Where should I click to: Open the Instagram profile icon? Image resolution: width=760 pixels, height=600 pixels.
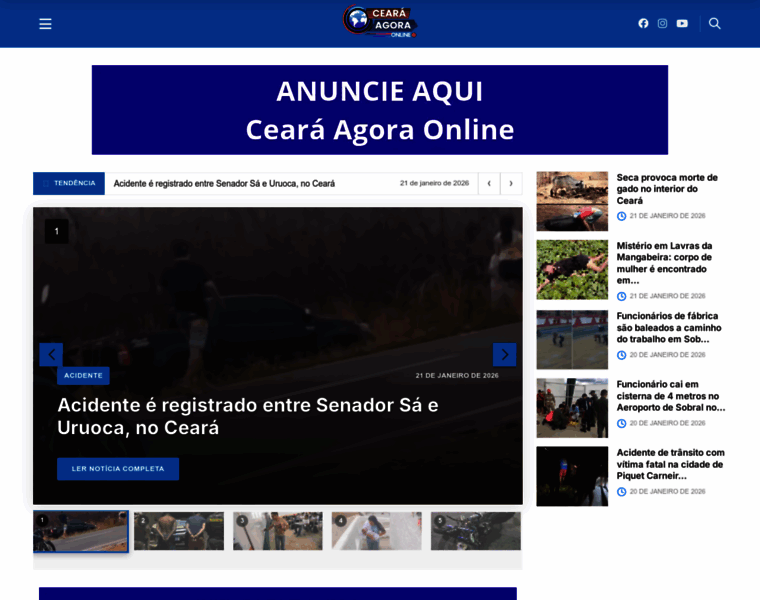pyautogui.click(x=662, y=24)
